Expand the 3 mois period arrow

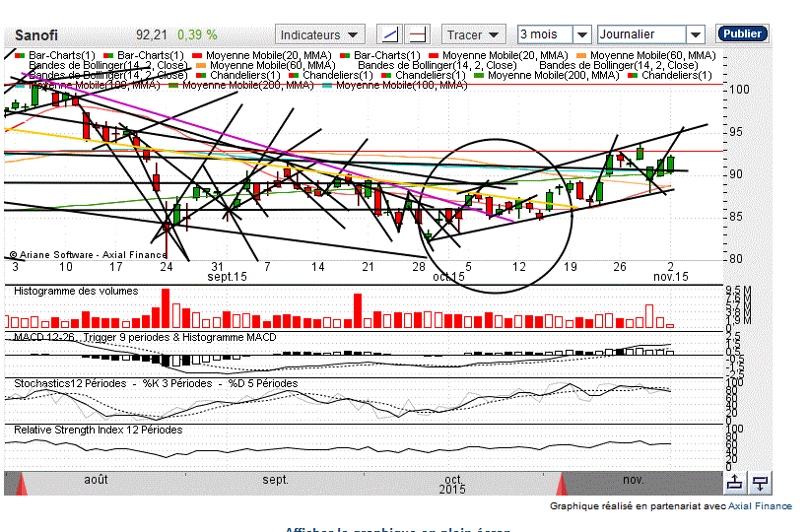(x=581, y=34)
